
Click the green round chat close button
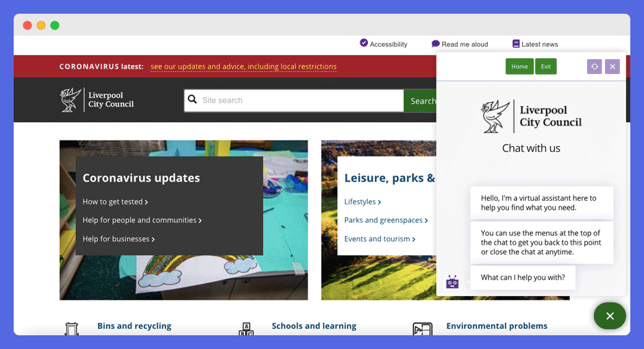(x=610, y=315)
